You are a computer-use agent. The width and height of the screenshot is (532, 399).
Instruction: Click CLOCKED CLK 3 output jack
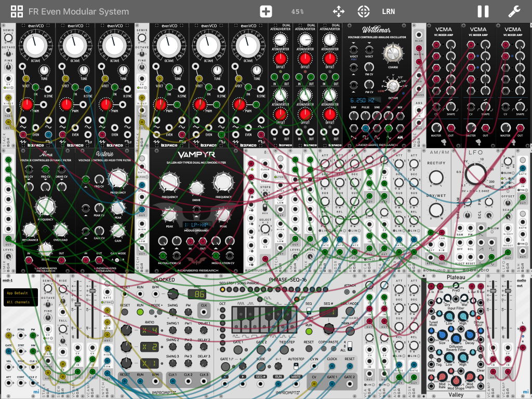coord(204,381)
